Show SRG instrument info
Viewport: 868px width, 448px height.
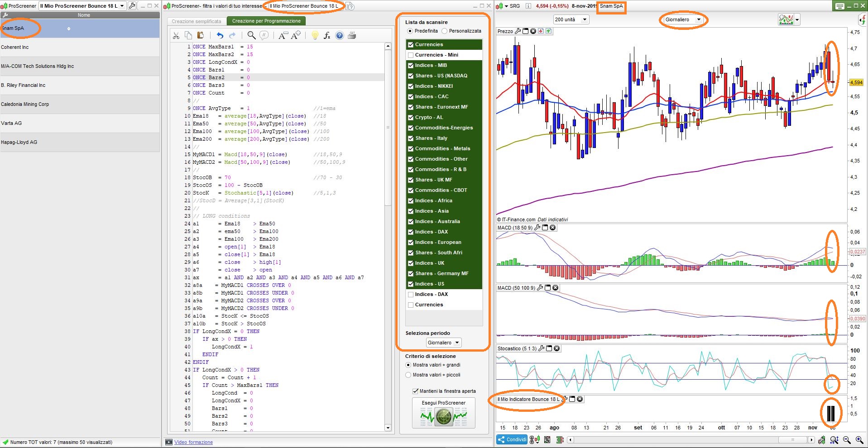(529, 6)
